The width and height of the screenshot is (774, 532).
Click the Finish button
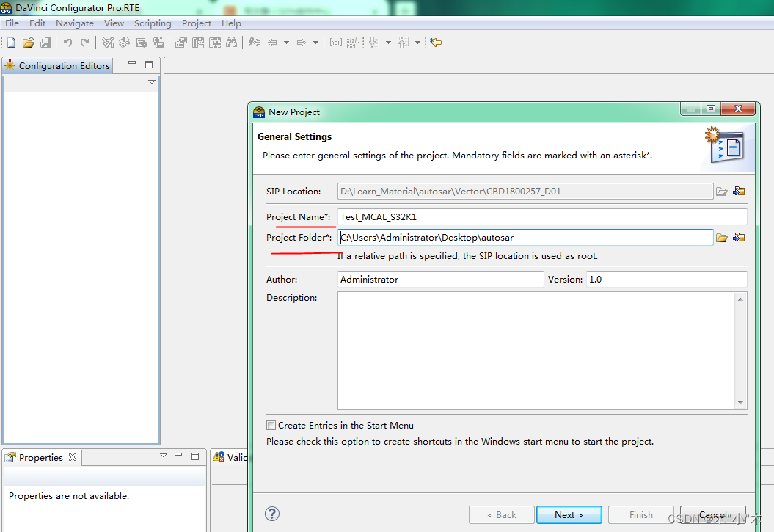tap(640, 514)
